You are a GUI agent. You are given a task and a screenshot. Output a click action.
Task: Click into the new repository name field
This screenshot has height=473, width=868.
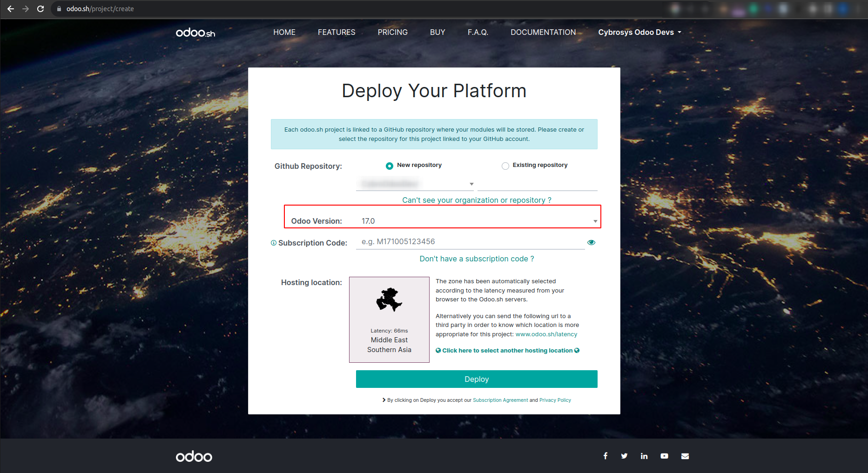[x=538, y=184]
